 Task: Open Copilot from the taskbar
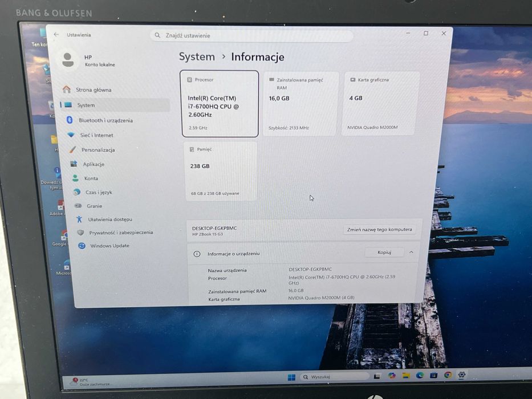click(392, 376)
